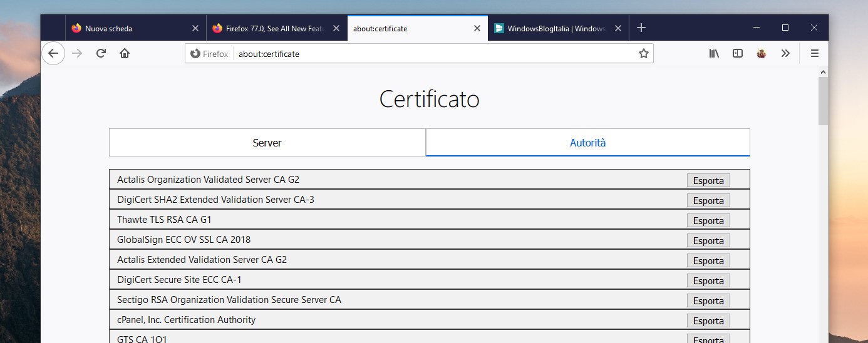Switch to the Firefox 77.0 features tab
This screenshot has height=343, width=868.
[x=276, y=28]
